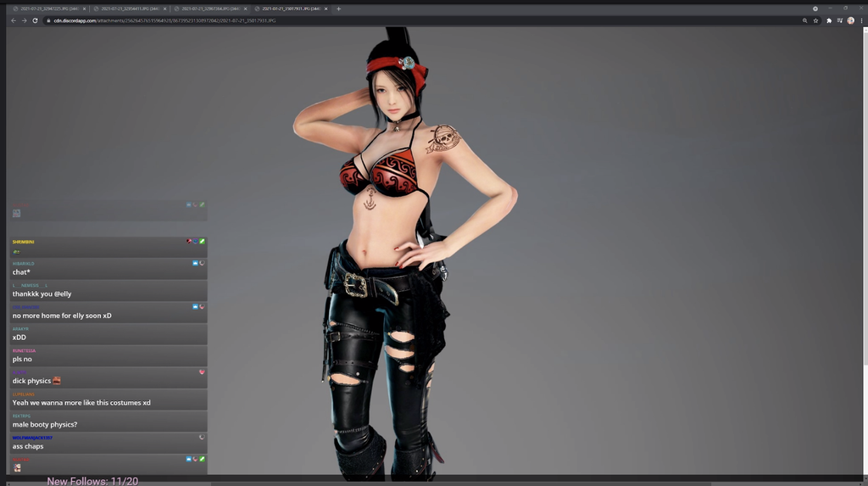Viewport: 868px width, 486px height.
Task: Click chat message "pls no"
Action: (22, 359)
